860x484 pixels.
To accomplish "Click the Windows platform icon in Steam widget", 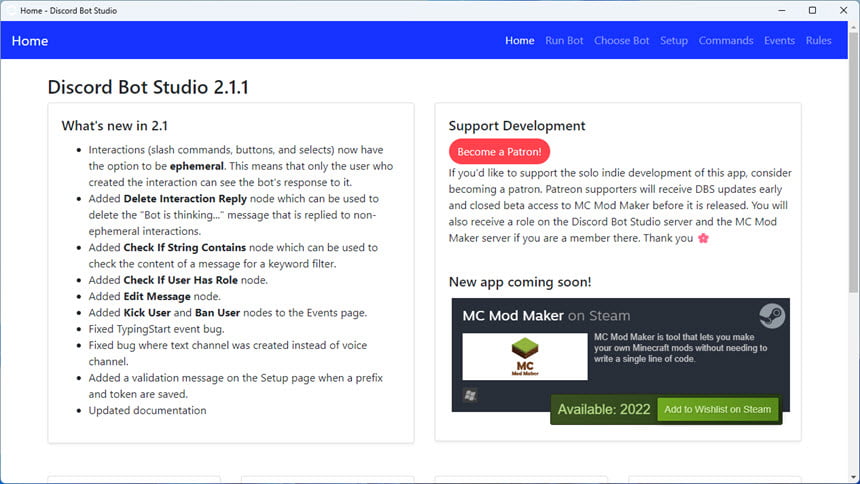I will pyautogui.click(x=470, y=395).
